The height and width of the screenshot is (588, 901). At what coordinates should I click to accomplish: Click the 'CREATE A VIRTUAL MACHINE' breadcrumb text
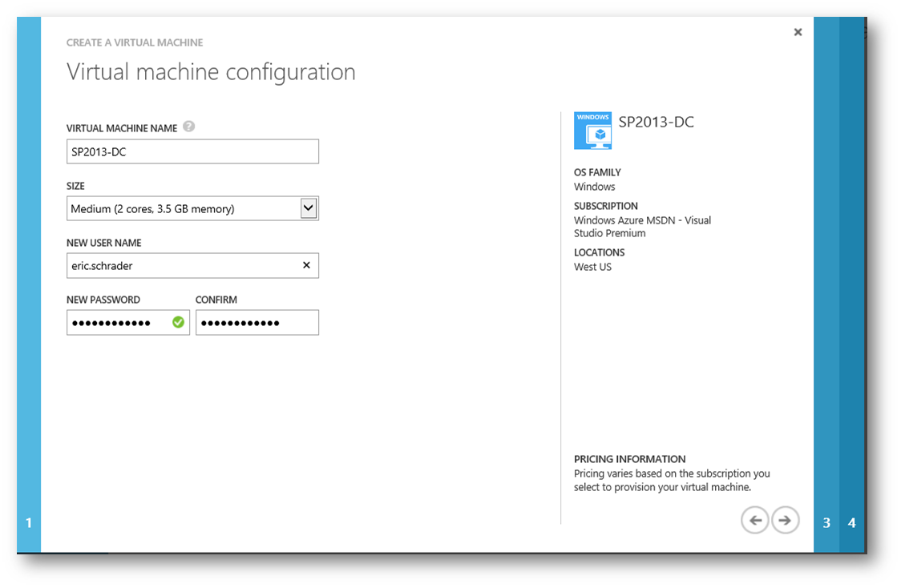pyautogui.click(x=135, y=42)
